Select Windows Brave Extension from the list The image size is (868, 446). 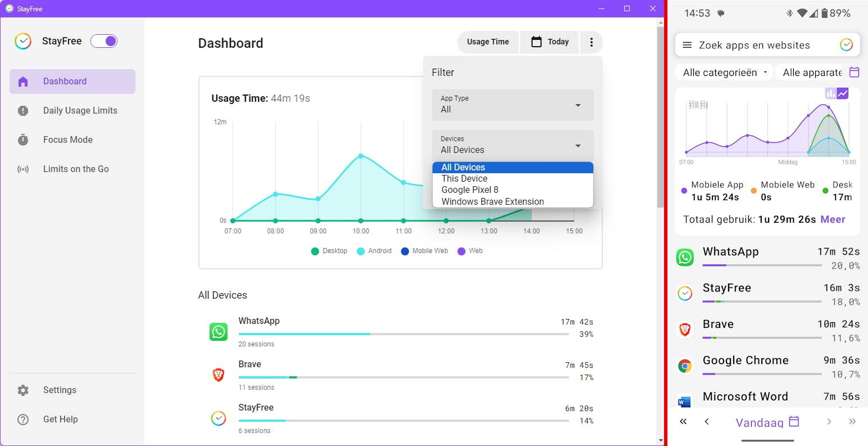[513, 202]
